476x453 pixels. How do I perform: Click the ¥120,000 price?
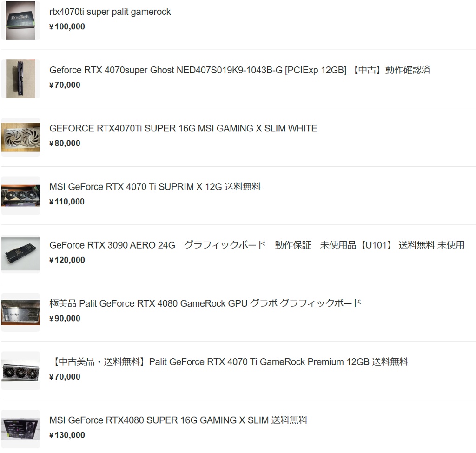(67, 260)
